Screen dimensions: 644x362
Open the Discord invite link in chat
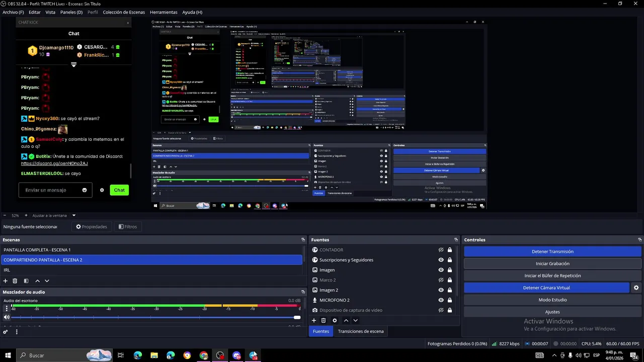pyautogui.click(x=54, y=163)
